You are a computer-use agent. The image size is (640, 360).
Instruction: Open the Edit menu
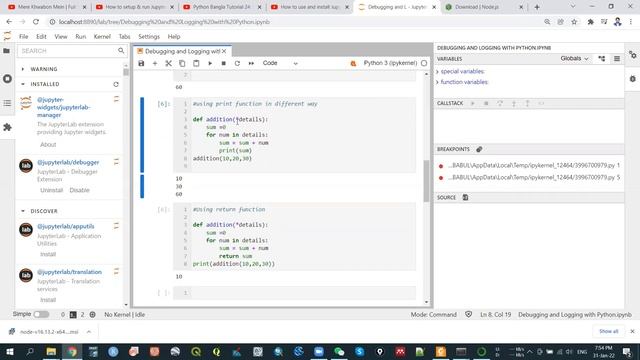point(41,37)
